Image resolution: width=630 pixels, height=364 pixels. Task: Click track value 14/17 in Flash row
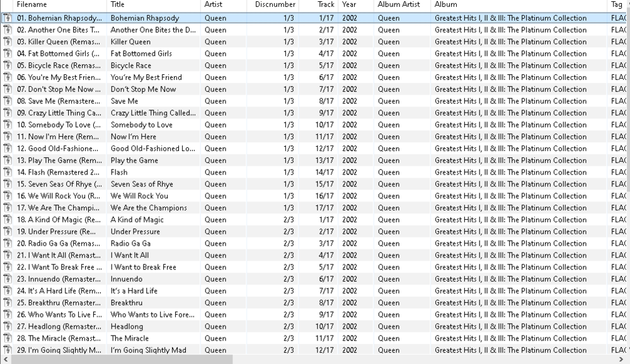[x=324, y=173]
